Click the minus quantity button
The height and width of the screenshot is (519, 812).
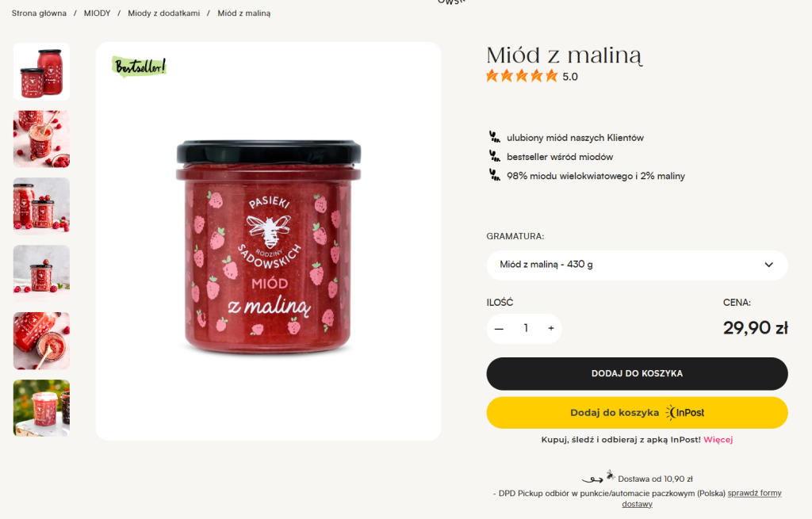click(x=499, y=328)
